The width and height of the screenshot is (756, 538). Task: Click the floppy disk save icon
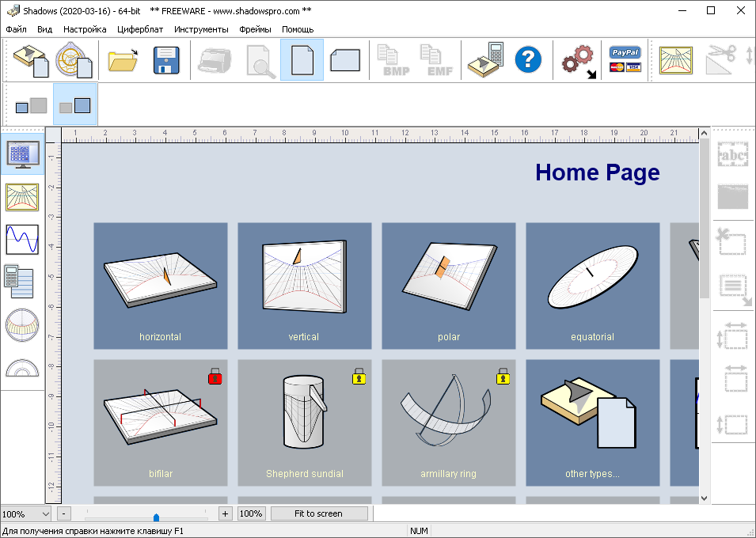click(x=168, y=60)
